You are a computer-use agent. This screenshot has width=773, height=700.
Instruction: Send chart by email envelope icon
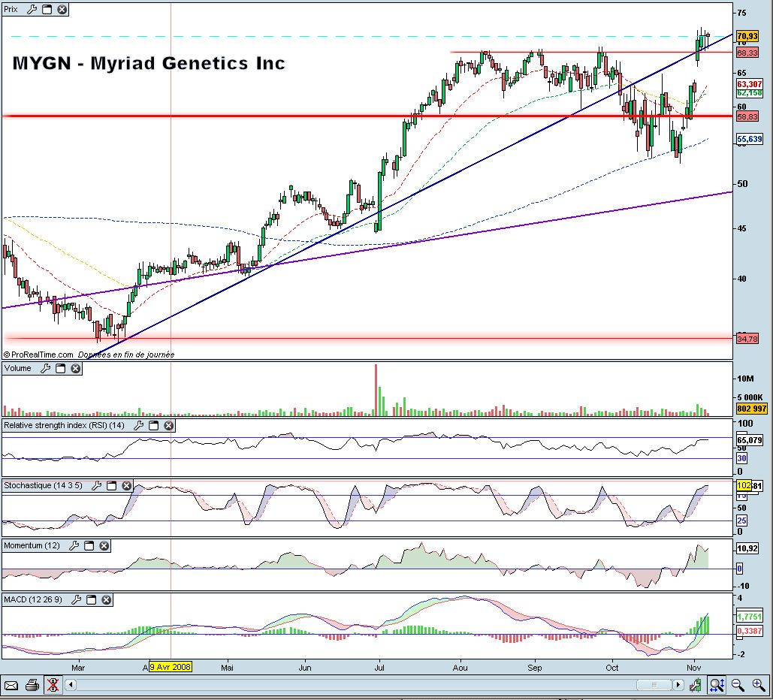click(x=11, y=685)
